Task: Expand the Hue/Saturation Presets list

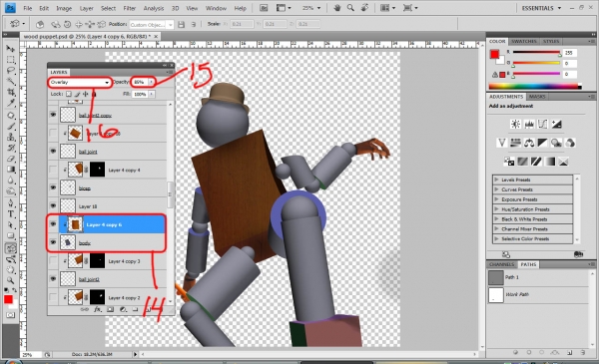Action: (496, 209)
